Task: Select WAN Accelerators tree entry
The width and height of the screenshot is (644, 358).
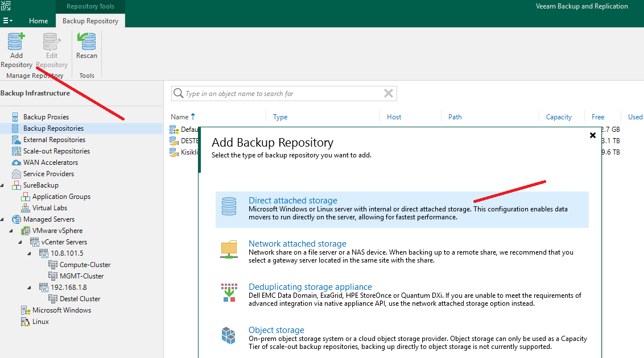Action: 51,163
